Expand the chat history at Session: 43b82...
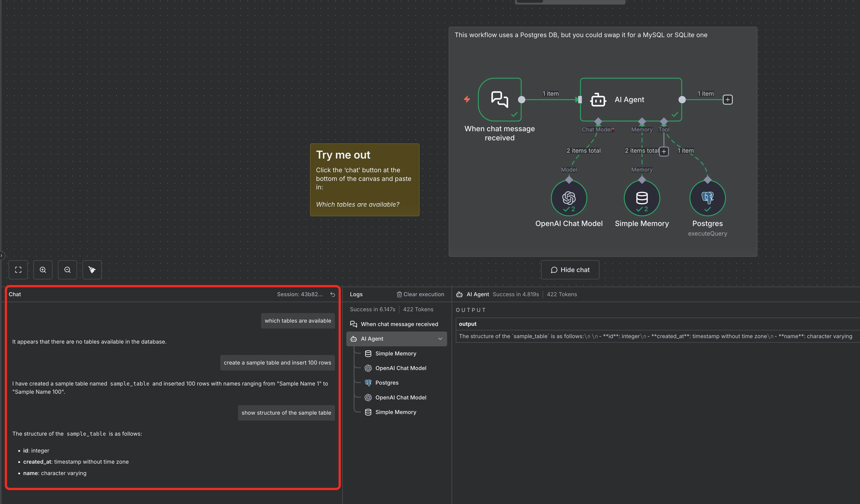860x504 pixels. (301, 294)
